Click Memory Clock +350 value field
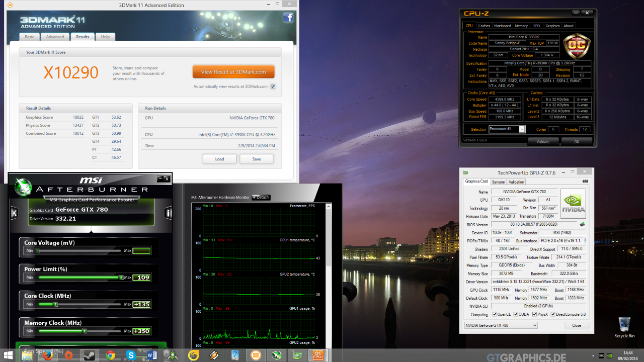Screen dimensions: 644x362 click(x=141, y=331)
